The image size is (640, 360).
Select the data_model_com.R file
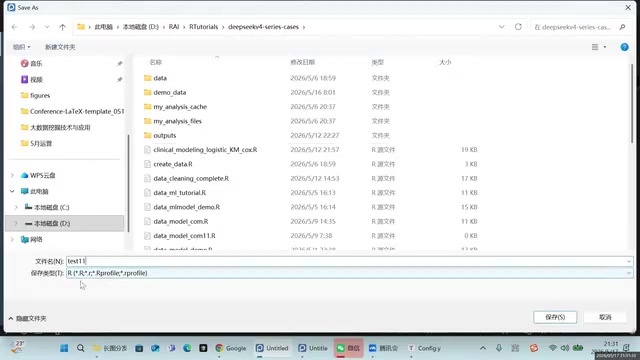click(x=181, y=221)
